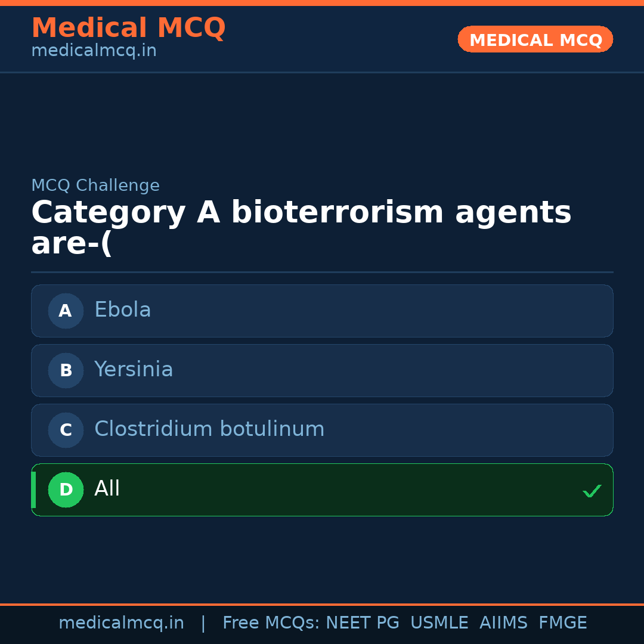Click the circular A option badge
644x644 pixels.
pyautogui.click(x=66, y=311)
